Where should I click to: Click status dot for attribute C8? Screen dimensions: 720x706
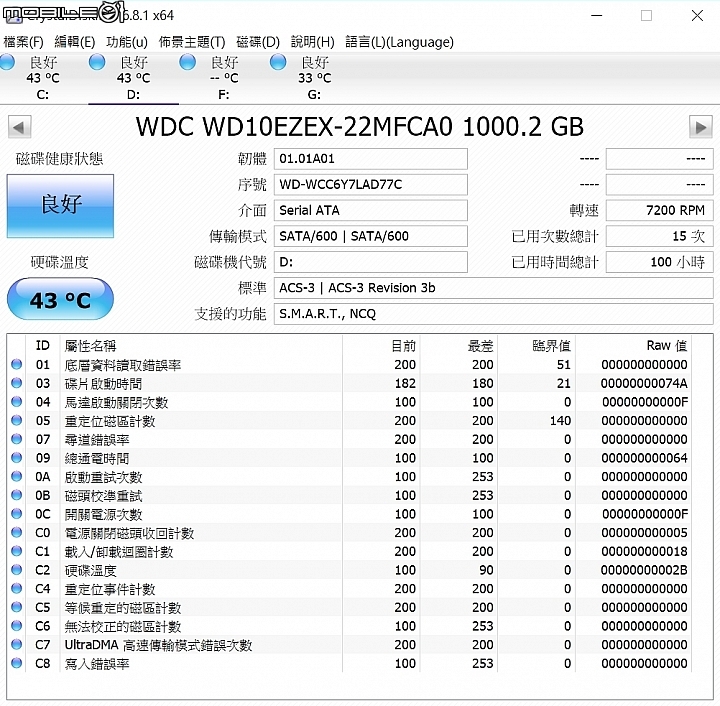[x=17, y=663]
